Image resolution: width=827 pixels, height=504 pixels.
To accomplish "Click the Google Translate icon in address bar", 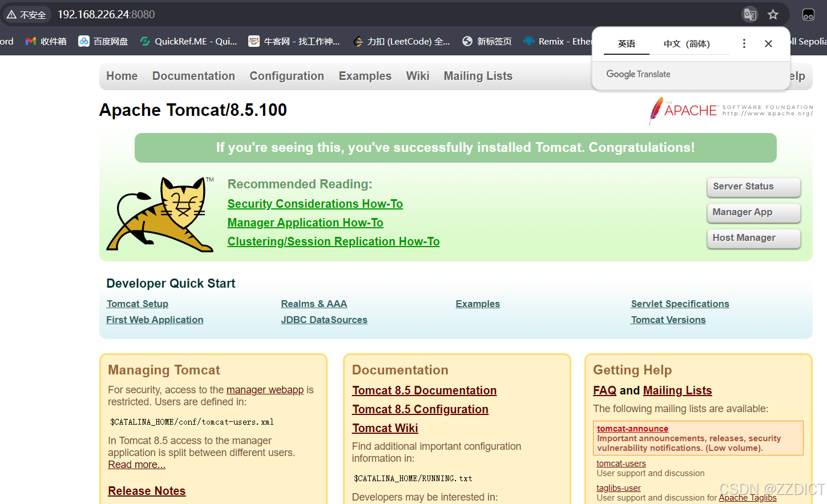I will coord(750,14).
